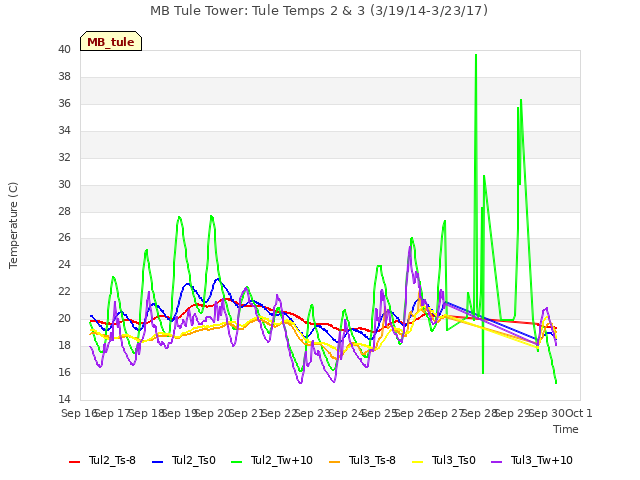Image resolution: width=640 pixels, height=480 pixels.
Task: Click the Sep 16 x-axis tick label
Action: point(80,413)
